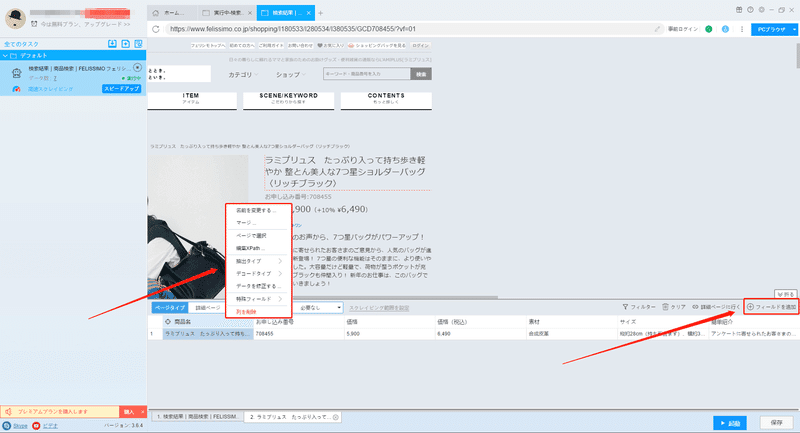Collapse the デフォルト folder
The height and width of the screenshot is (433, 800).
click(x=6, y=56)
